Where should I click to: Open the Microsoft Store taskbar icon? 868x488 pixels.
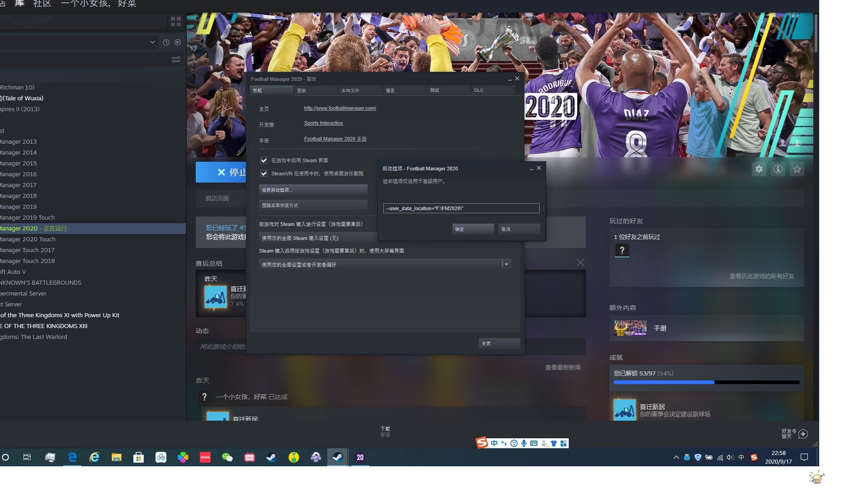coord(138,457)
